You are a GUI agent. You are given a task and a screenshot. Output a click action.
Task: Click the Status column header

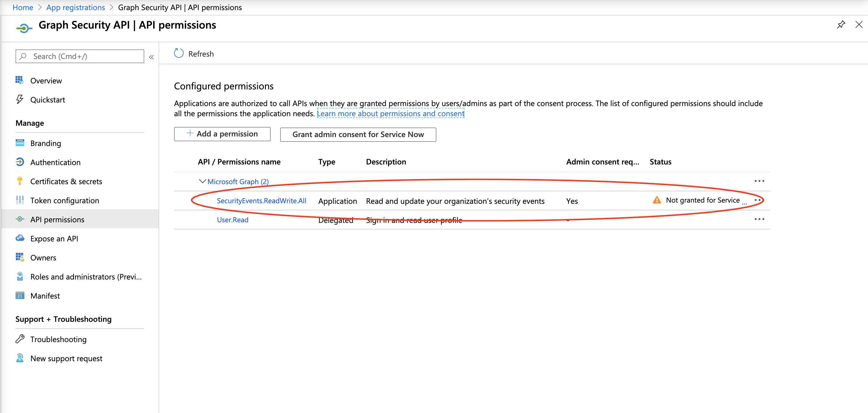click(661, 162)
